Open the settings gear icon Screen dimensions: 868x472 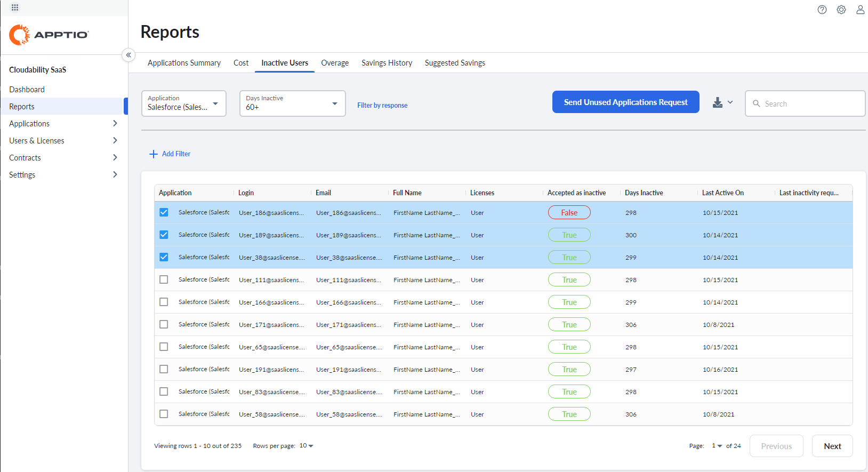841,10
